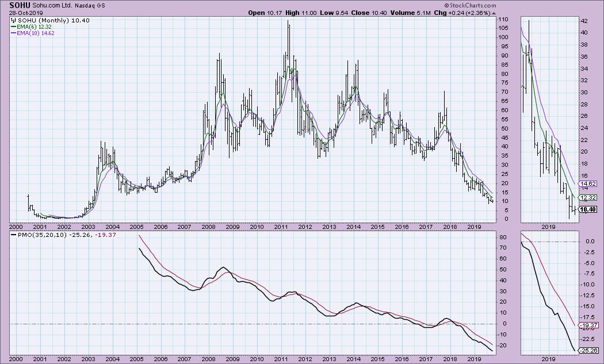
Task: Click the 14.62 EMA tag in the zoomed price panel
Action: pyautogui.click(x=588, y=184)
